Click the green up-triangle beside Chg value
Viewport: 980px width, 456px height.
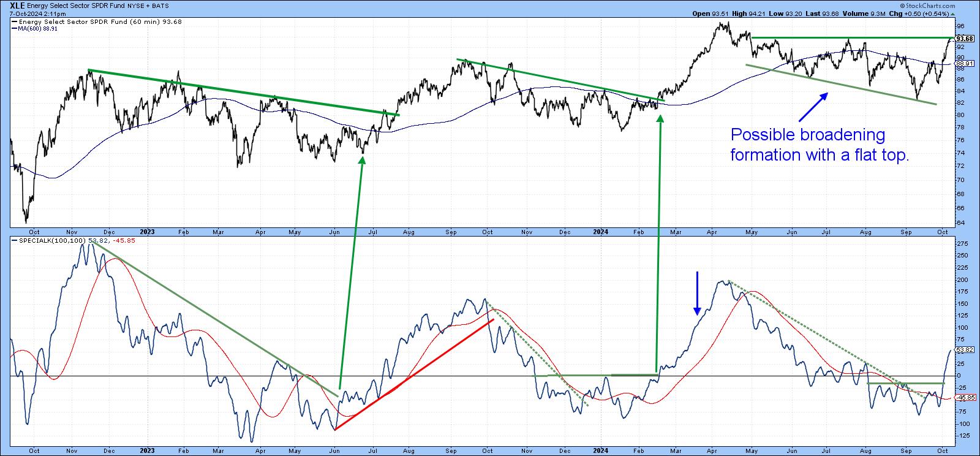point(953,13)
